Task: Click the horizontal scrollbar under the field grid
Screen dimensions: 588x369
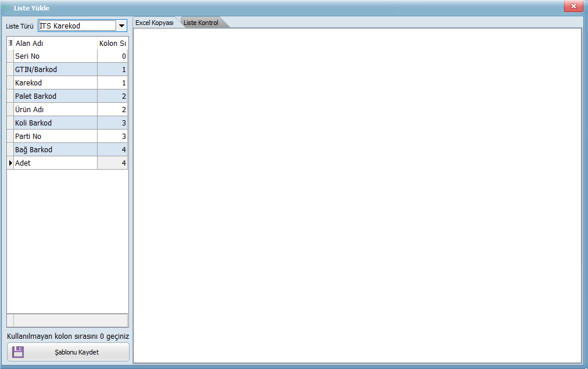Action: (x=70, y=321)
